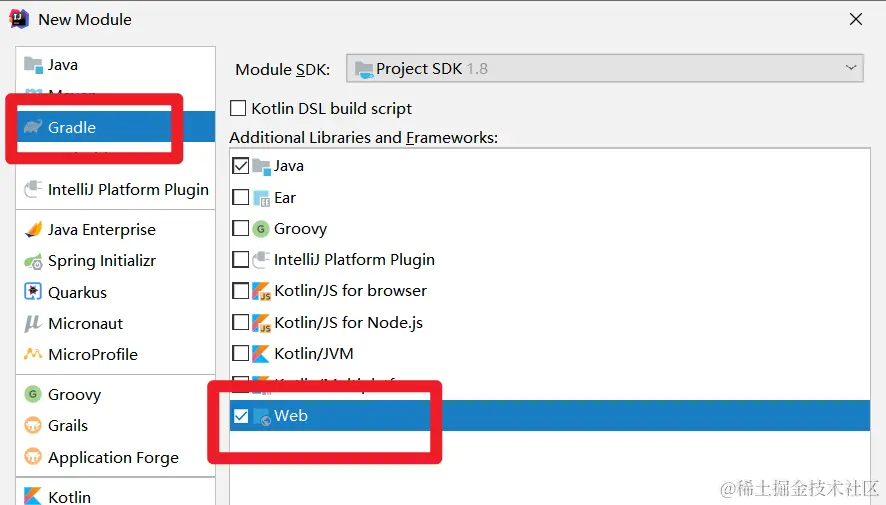Select Ear row label in frameworks
886x505 pixels.
point(285,198)
